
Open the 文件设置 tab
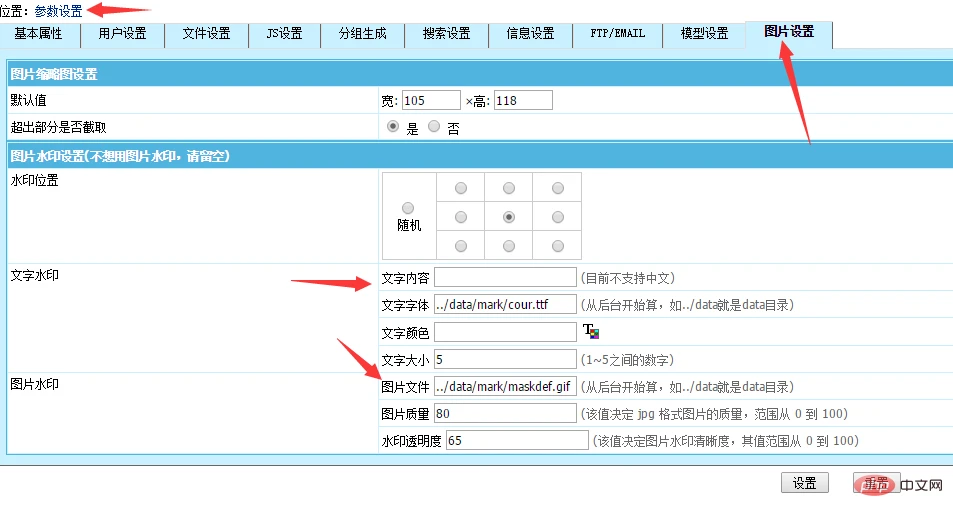[x=207, y=34]
